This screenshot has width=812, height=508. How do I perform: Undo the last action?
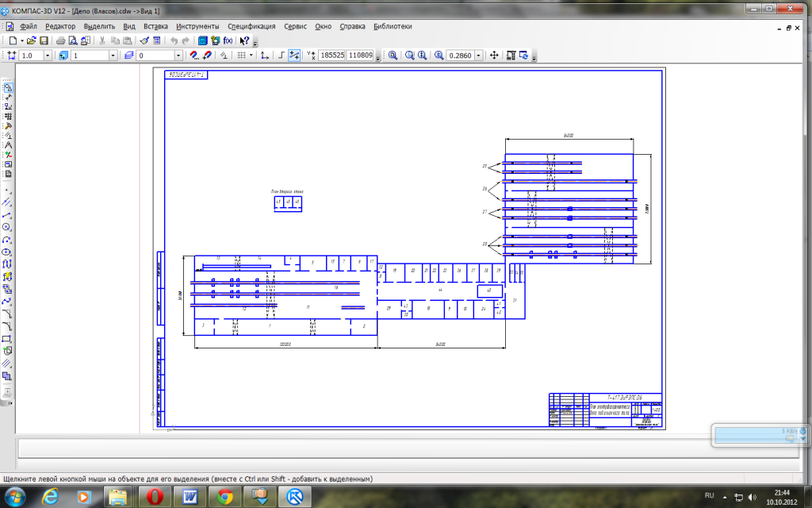(174, 40)
